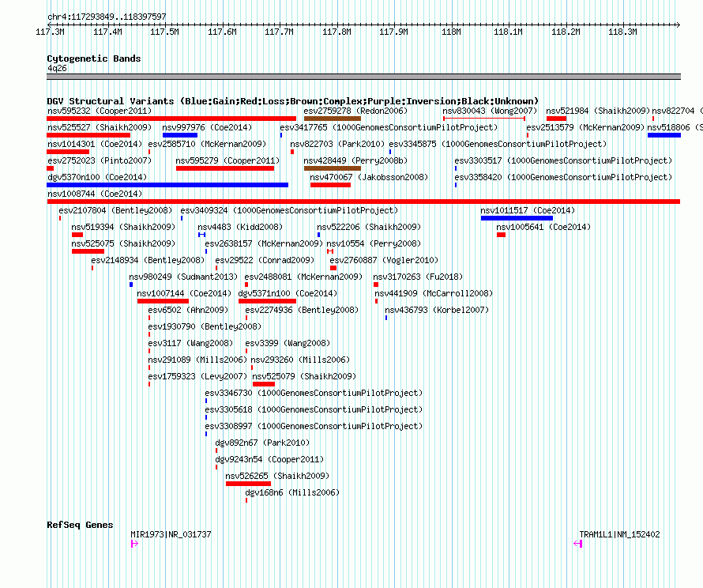Select the nsv525527 red bar
The image size is (703, 588).
pos(88,135)
